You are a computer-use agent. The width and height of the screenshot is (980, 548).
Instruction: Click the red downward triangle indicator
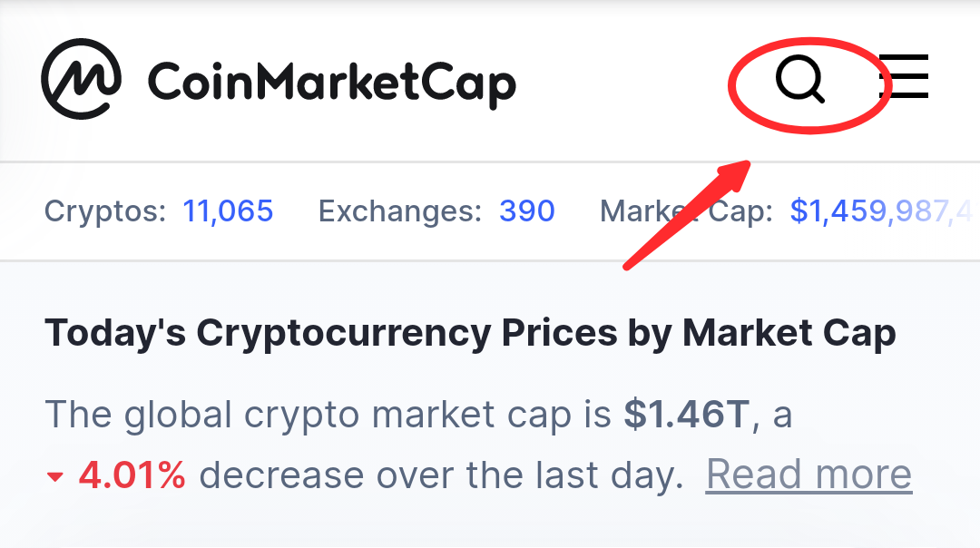55,477
